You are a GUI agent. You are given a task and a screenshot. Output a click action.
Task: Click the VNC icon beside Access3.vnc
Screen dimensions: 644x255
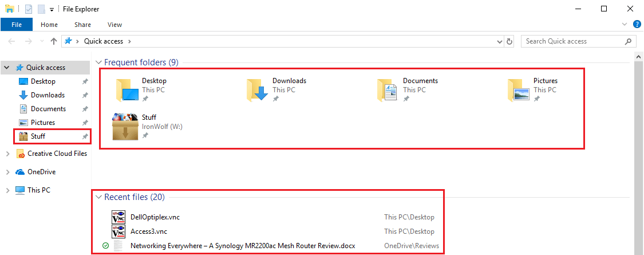click(x=118, y=232)
